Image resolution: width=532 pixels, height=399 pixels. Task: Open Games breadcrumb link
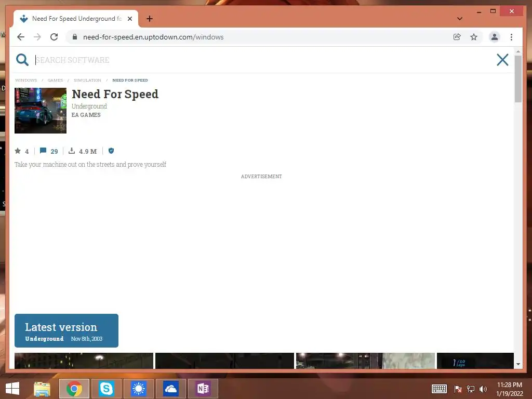click(x=55, y=81)
